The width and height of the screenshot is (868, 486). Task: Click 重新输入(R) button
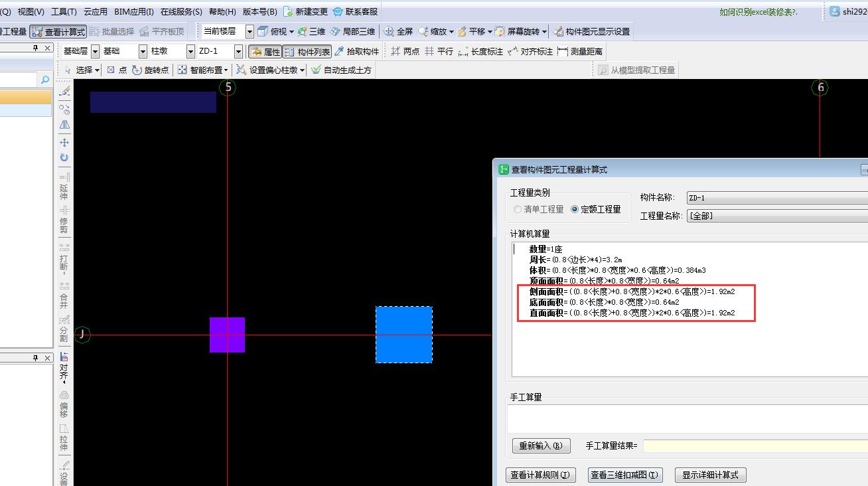click(x=541, y=446)
